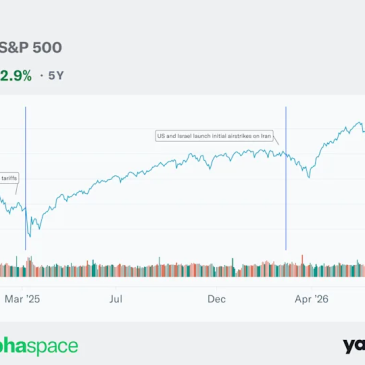Click the tall green volume bar near Dec
This screenshot has height=365, width=365.
click(x=233, y=267)
